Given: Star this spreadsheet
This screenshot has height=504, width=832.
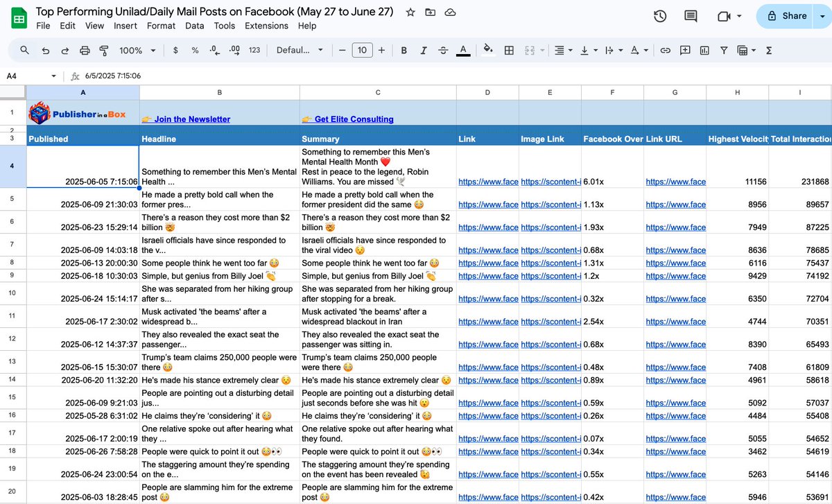Looking at the screenshot, I should pyautogui.click(x=410, y=12).
